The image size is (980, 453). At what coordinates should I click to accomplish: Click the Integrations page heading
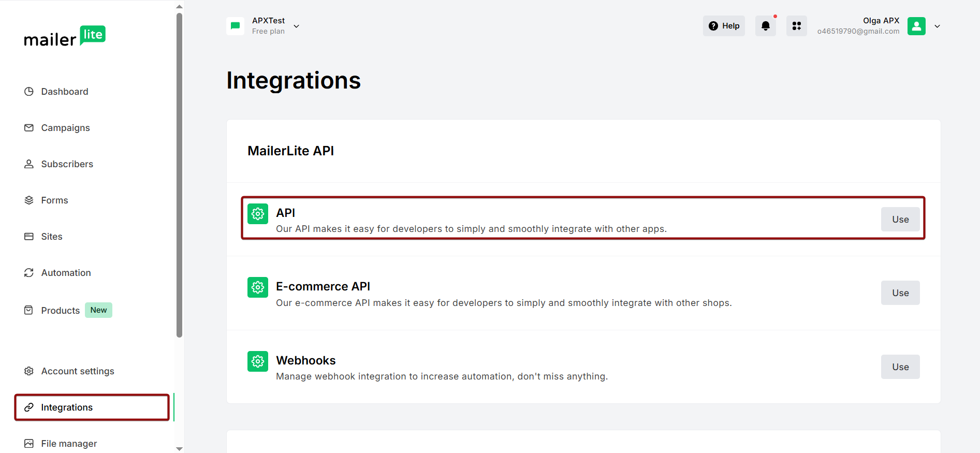coord(294,81)
